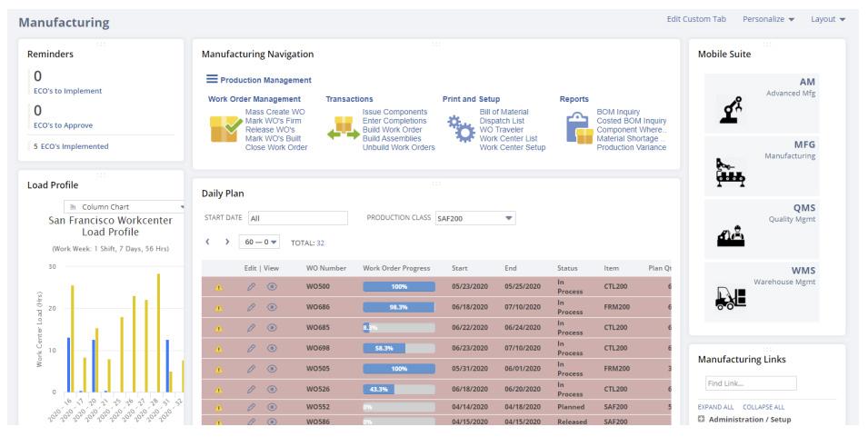Click the edit pencil for WO500
868x437 pixels.
pyautogui.click(x=252, y=286)
